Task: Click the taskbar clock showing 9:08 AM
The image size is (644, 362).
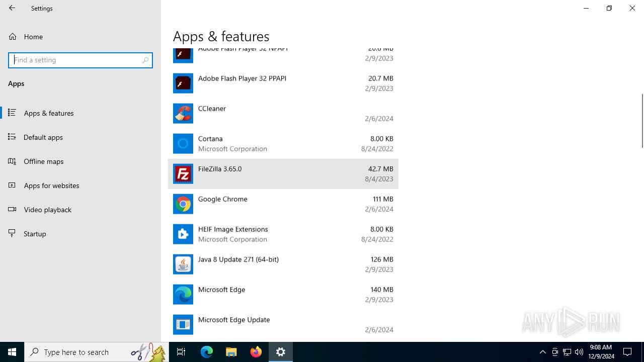Action: [x=601, y=352]
